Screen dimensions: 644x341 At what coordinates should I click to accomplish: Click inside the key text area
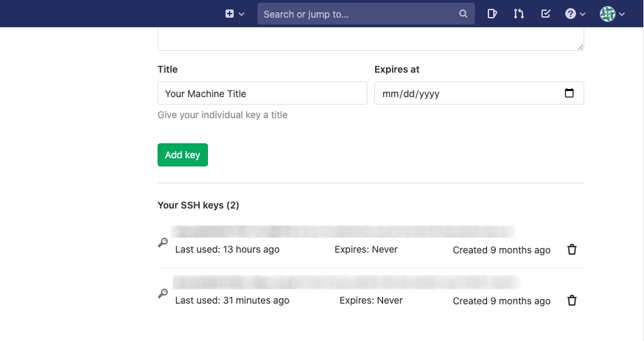point(370,39)
